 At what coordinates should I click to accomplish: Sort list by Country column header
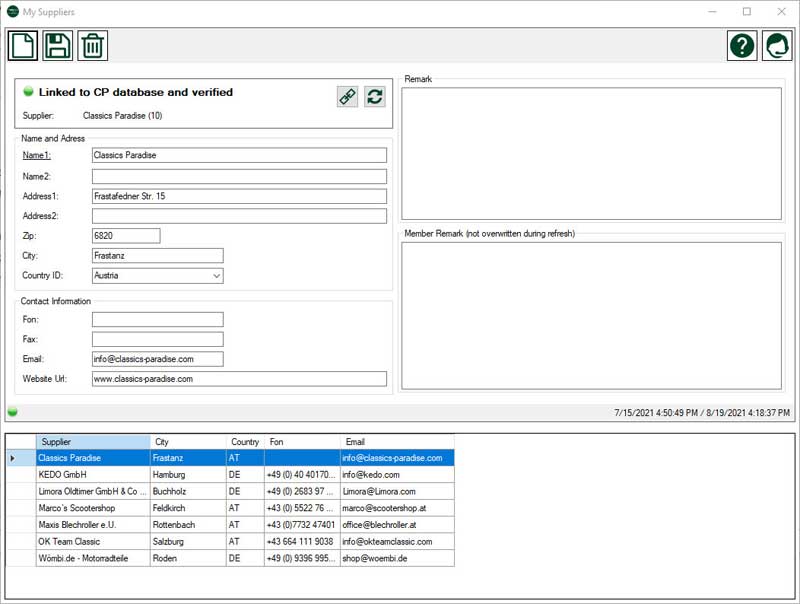tap(245, 442)
